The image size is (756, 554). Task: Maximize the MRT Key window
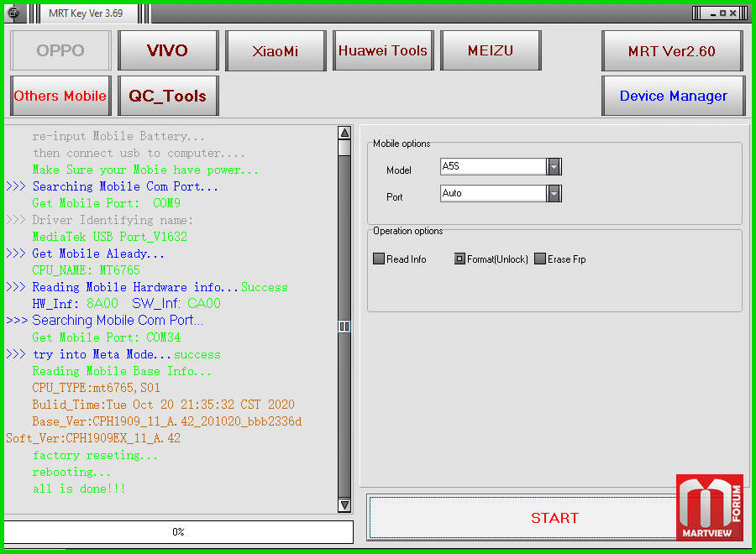coord(722,13)
